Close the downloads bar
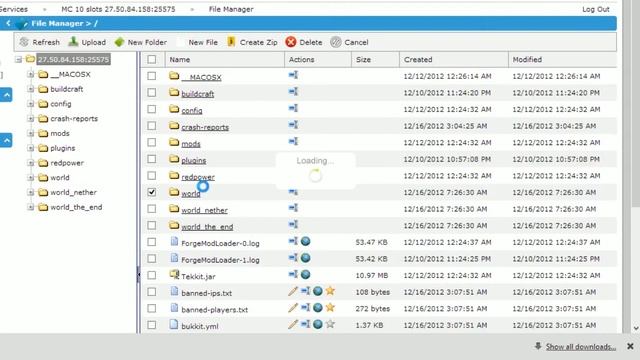Viewport: 640px width, 360px height. [630, 346]
